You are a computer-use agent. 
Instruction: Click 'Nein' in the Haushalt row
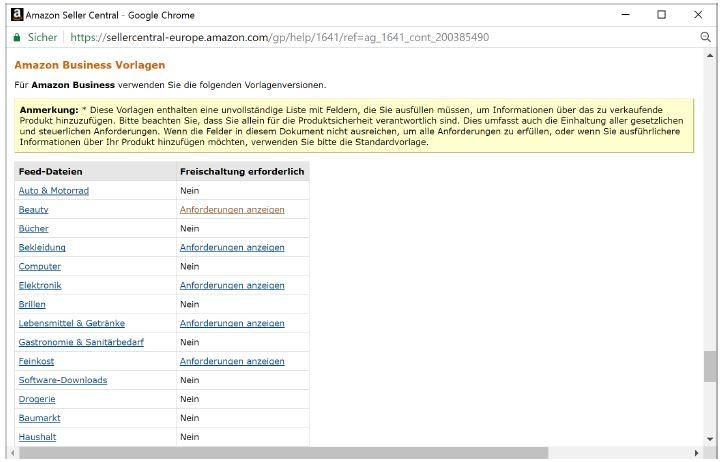click(x=190, y=437)
